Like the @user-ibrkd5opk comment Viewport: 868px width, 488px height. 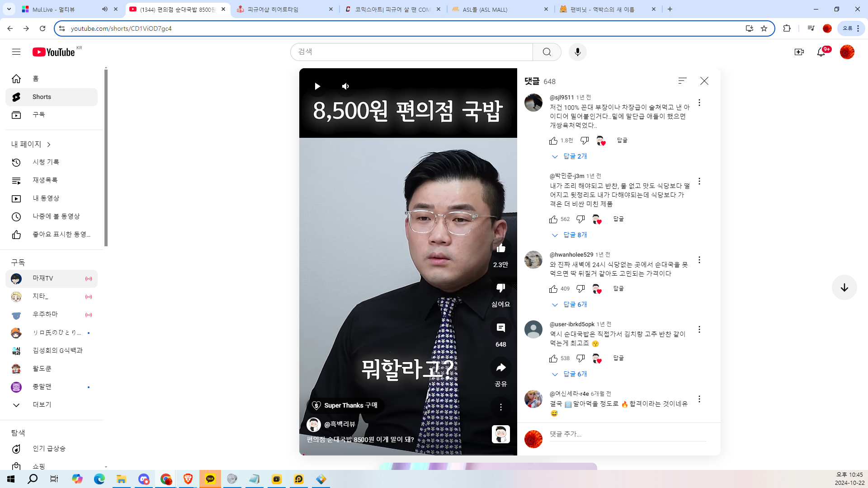tap(553, 358)
